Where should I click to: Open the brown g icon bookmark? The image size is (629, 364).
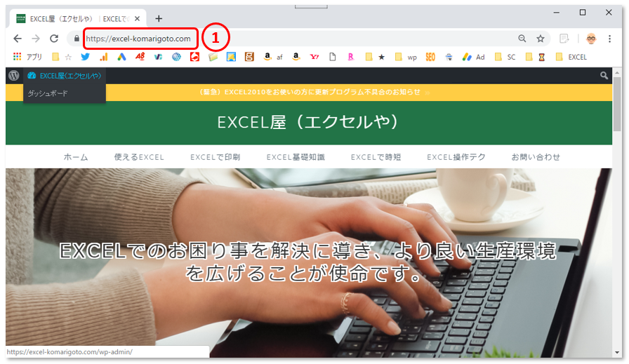(249, 57)
